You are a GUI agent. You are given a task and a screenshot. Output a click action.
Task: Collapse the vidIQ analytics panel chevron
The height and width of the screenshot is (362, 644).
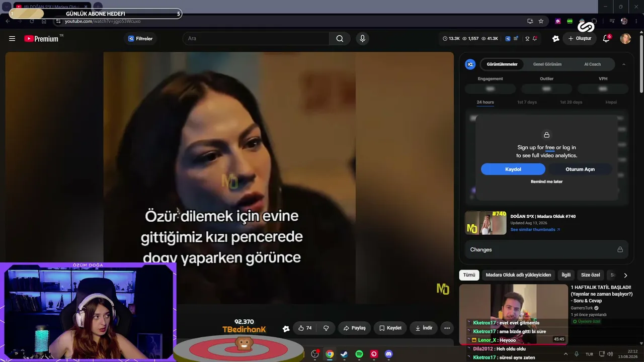tap(624, 64)
